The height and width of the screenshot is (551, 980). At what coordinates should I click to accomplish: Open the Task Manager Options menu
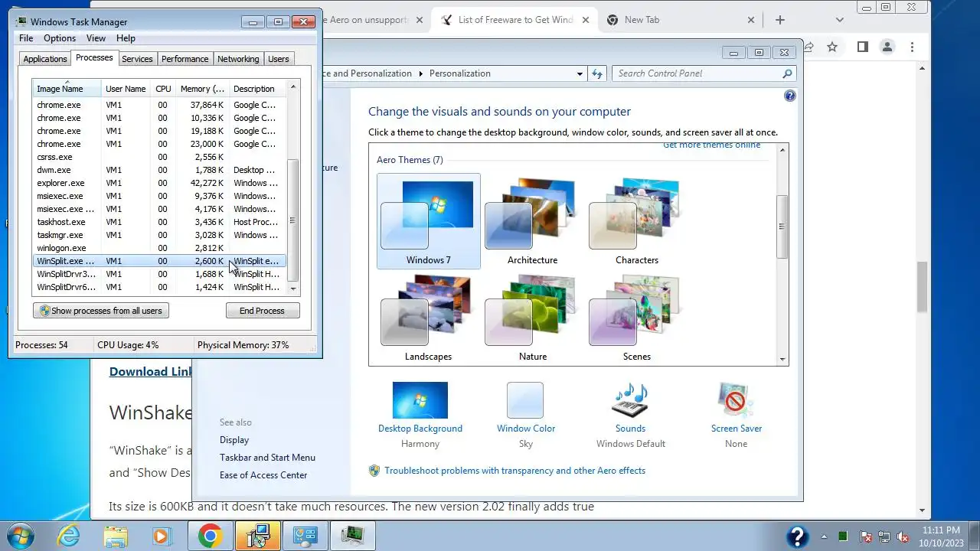coord(60,38)
